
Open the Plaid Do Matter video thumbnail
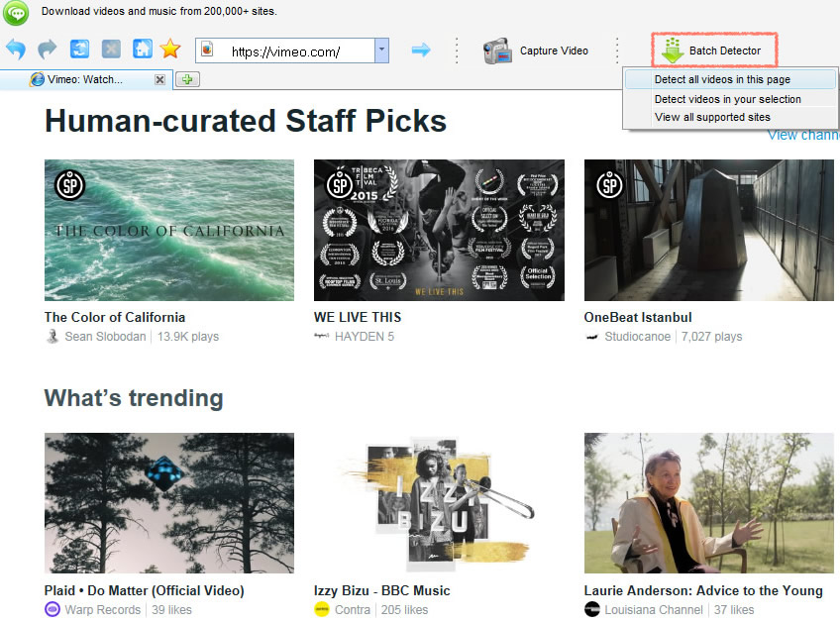point(169,503)
